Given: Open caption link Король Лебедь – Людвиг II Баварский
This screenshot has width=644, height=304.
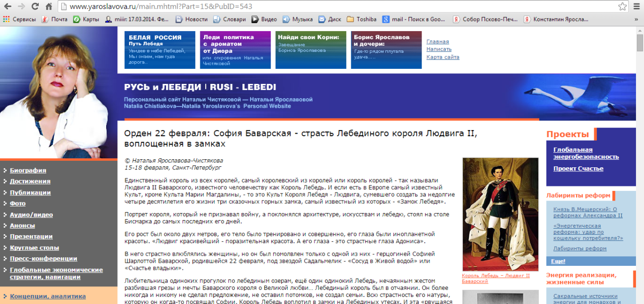Looking at the screenshot, I should pyautogui.click(x=496, y=278).
